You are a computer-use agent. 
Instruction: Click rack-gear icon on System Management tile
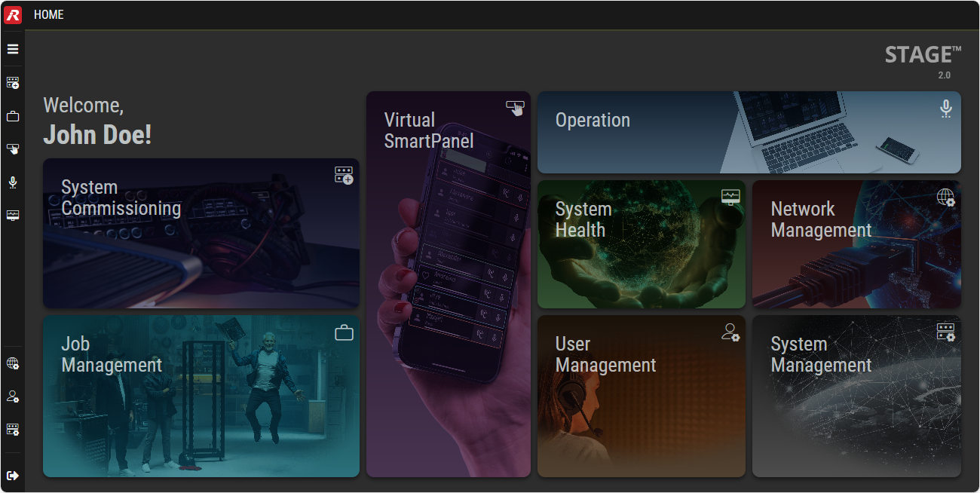(x=946, y=332)
